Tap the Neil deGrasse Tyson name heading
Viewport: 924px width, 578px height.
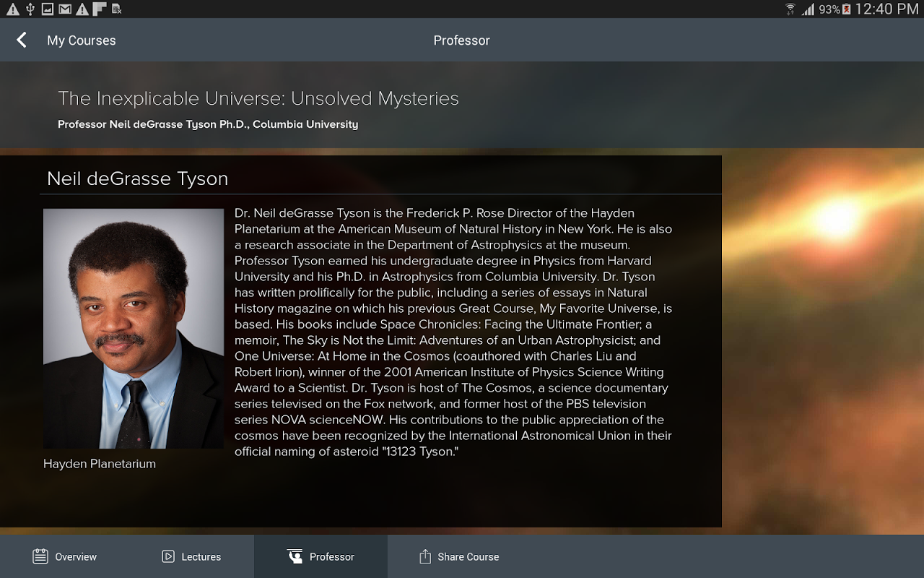[x=137, y=178]
